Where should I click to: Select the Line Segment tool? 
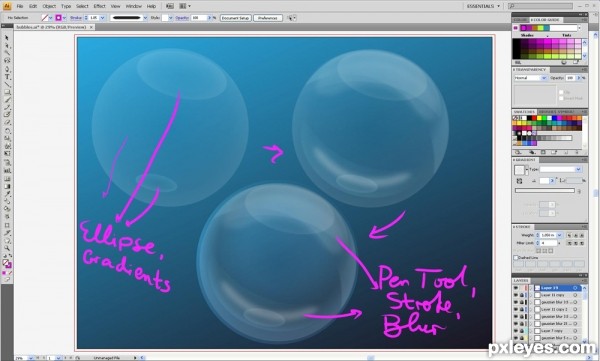coord(7,85)
